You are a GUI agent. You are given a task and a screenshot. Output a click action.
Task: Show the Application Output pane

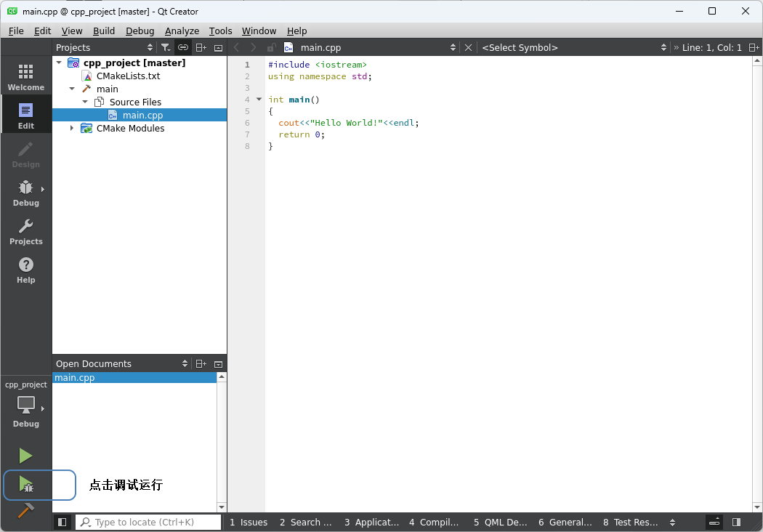click(372, 522)
